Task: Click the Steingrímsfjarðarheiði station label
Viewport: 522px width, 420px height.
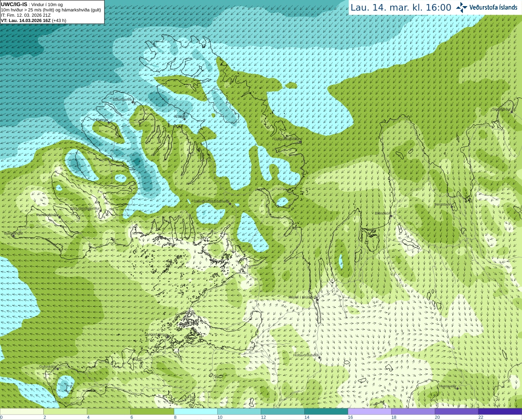Action: [211, 201]
